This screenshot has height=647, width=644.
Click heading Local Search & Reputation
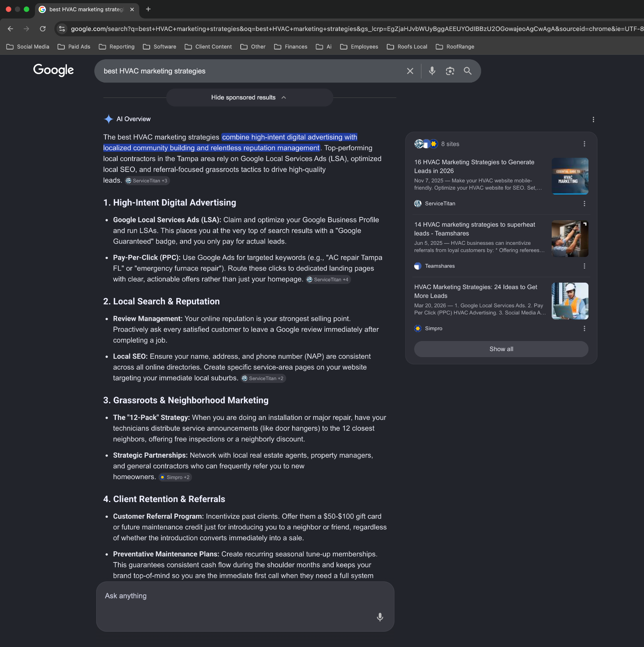161,302
